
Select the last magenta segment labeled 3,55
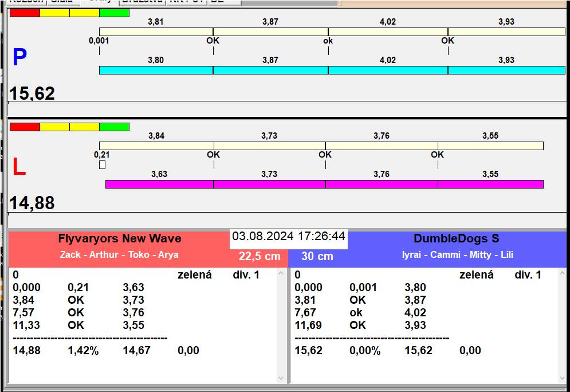[490, 184]
